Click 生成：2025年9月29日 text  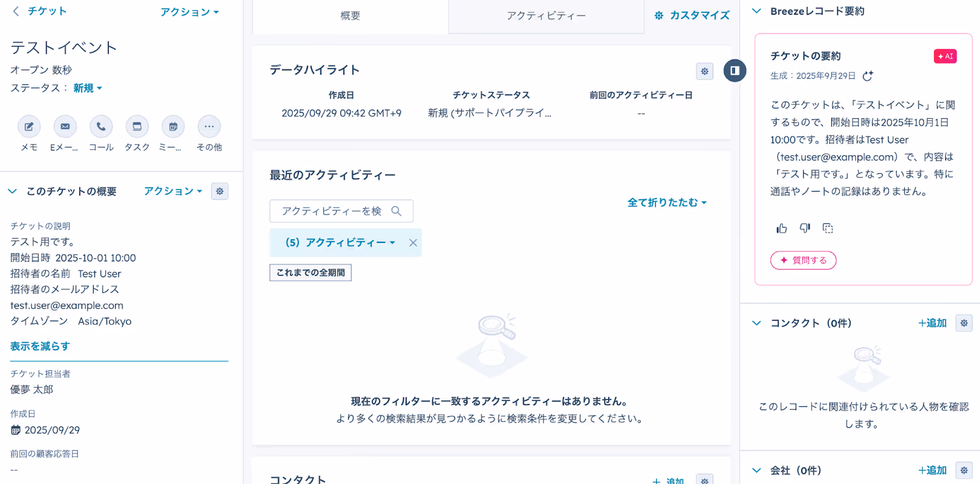tap(813, 76)
